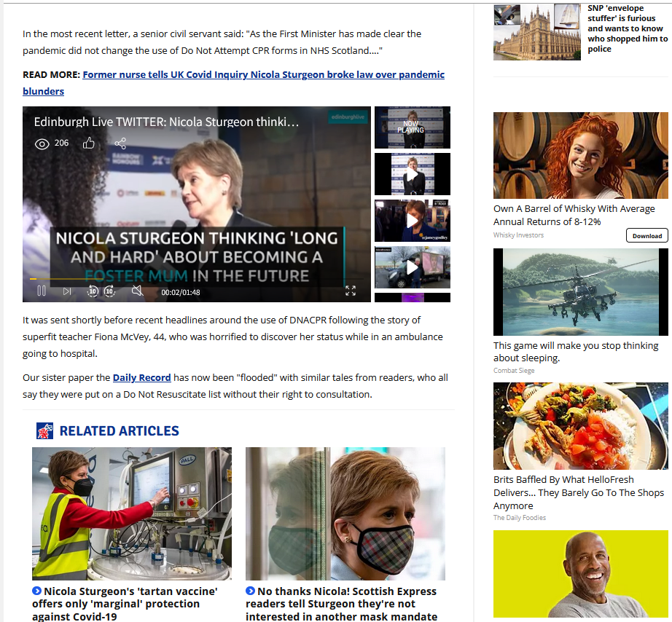672x622 pixels.
Task: Select the Now Playing video thumbnail
Action: 413,127
